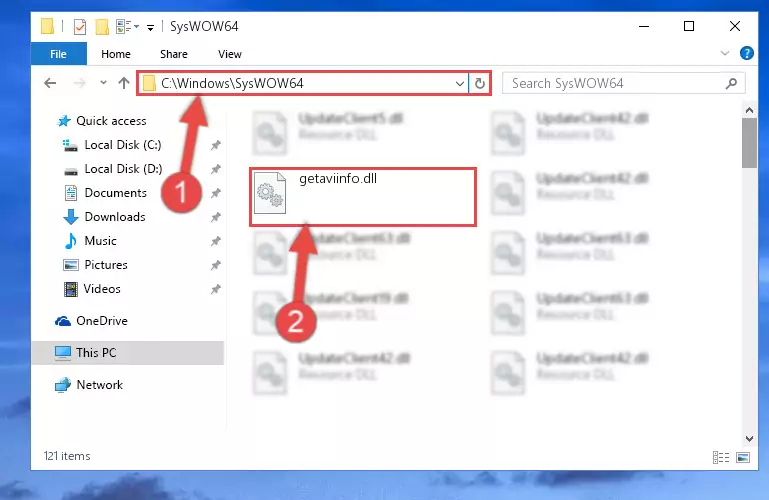
Task: Select Quick access in the navigation pane
Action: coord(111,121)
